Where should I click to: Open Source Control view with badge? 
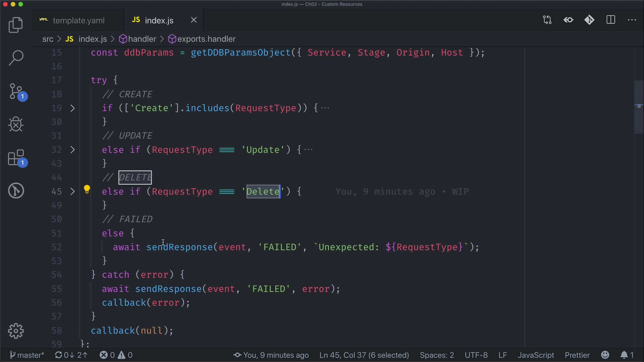coord(16,92)
